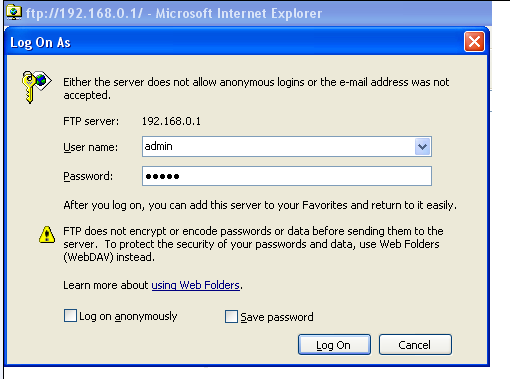Viewport: 510px width, 379px height.
Task: Enable the Log on anonymously checkbox
Action: [x=70, y=315]
